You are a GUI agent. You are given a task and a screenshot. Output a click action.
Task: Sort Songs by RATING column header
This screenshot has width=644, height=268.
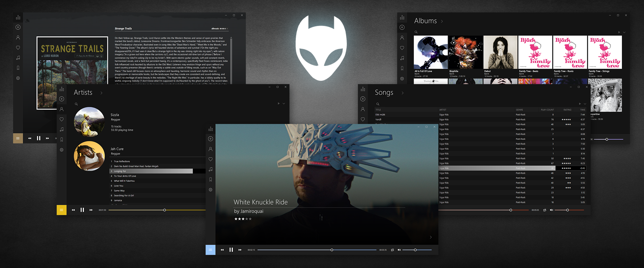point(568,110)
